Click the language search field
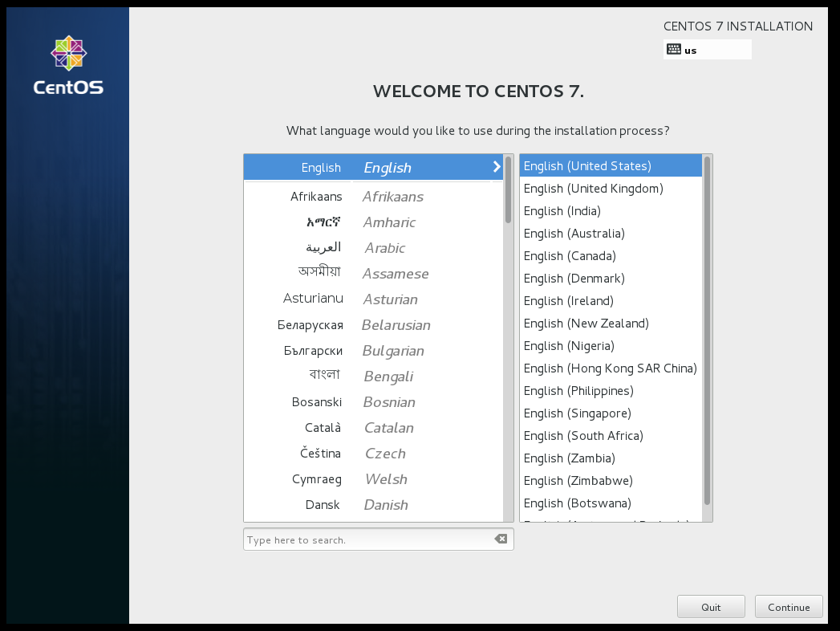Viewport: 840px width, 631px height. (x=378, y=539)
